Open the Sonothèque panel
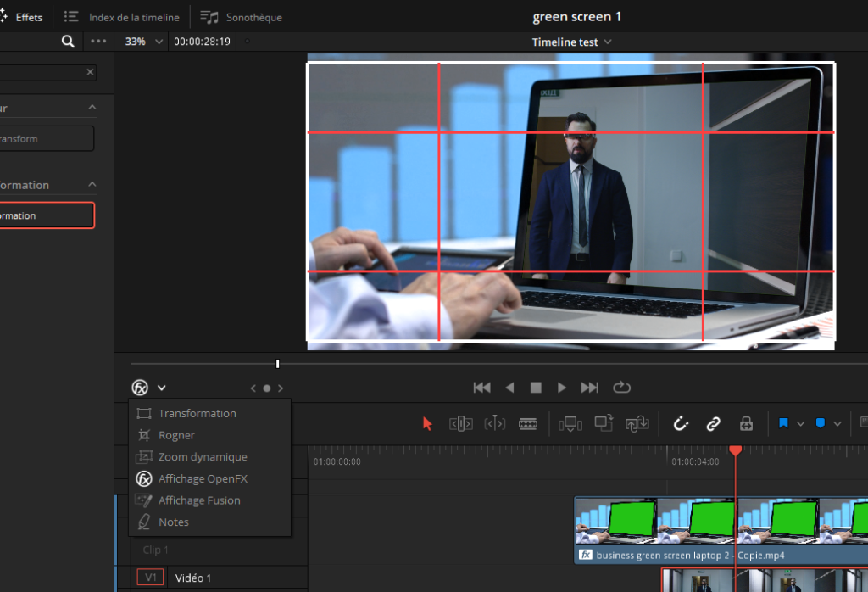The width and height of the screenshot is (868, 592). (242, 17)
